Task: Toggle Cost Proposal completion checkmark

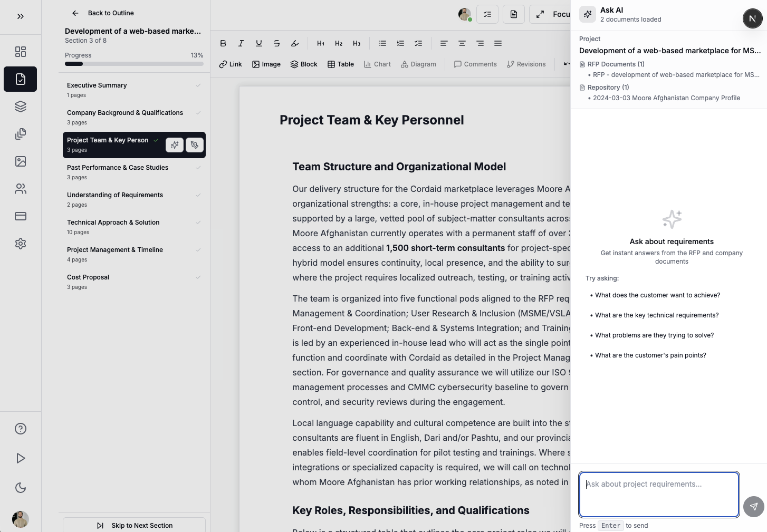Action: pos(198,277)
